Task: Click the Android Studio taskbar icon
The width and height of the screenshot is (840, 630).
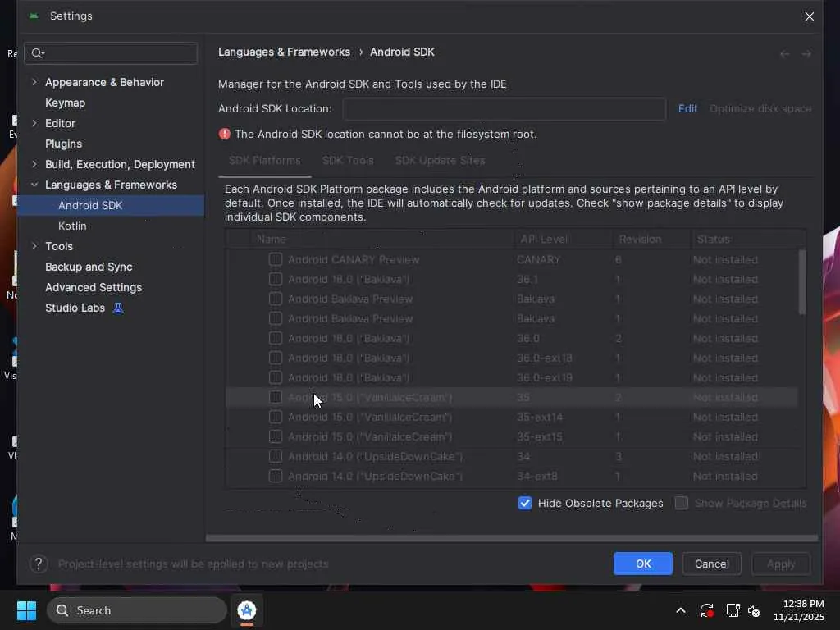Action: [x=246, y=610]
